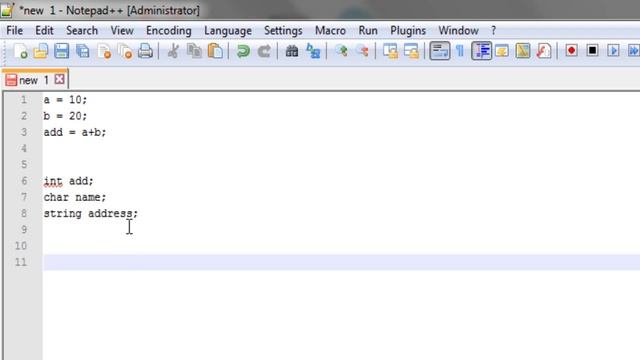Screen dimensions: 640x360
Task: Click Run Macro Multiple Times icon
Action: pos(633,51)
